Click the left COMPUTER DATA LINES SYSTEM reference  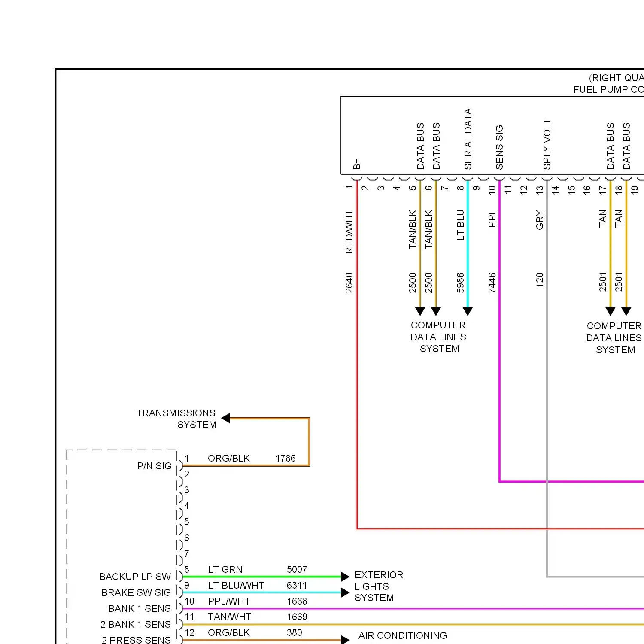click(438, 337)
